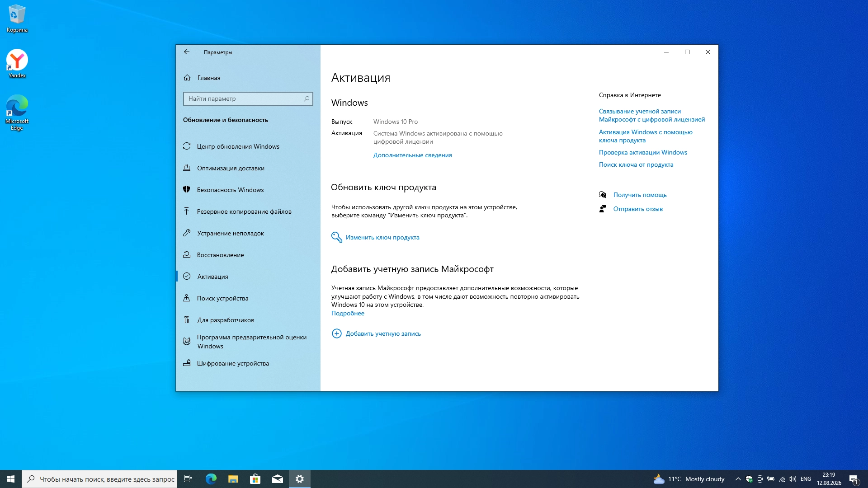This screenshot has width=868, height=488.
Task: Click the Meet Now tray icon
Action: [760, 479]
